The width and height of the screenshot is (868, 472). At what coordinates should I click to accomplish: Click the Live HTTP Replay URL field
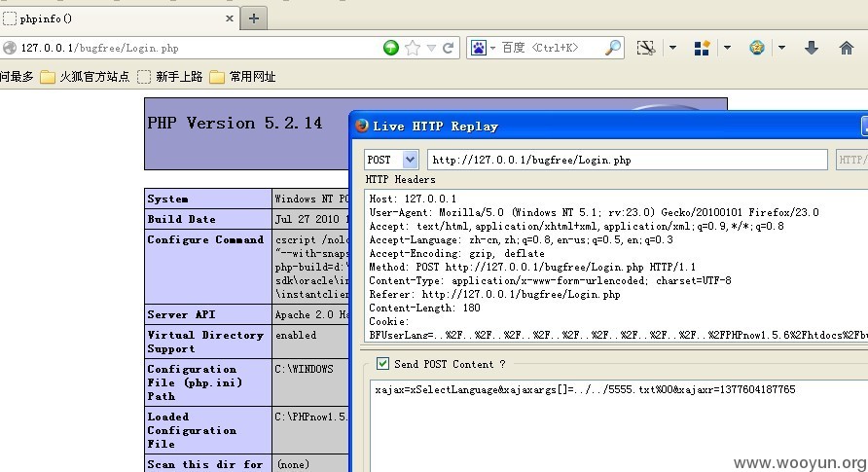[x=628, y=160]
